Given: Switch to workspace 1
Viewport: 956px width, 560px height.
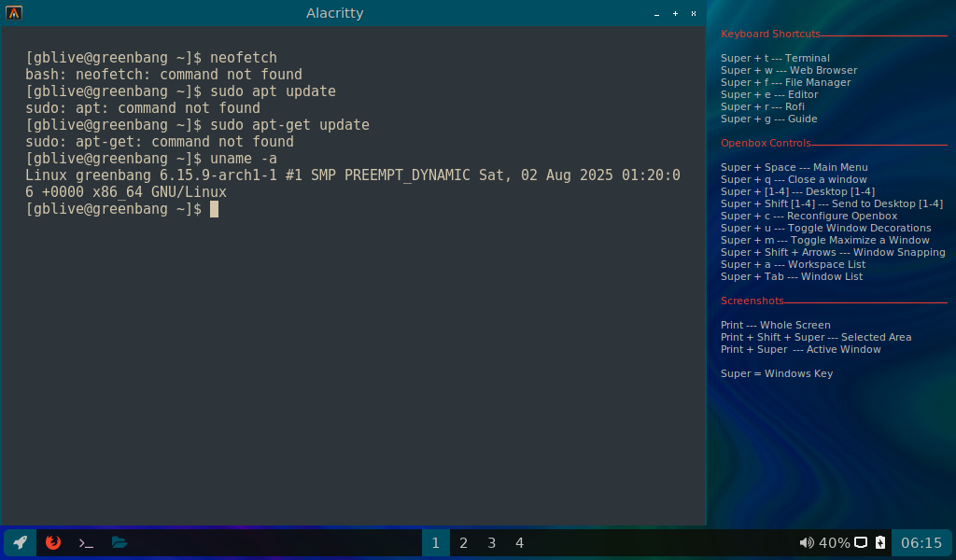Looking at the screenshot, I should tap(435, 543).
